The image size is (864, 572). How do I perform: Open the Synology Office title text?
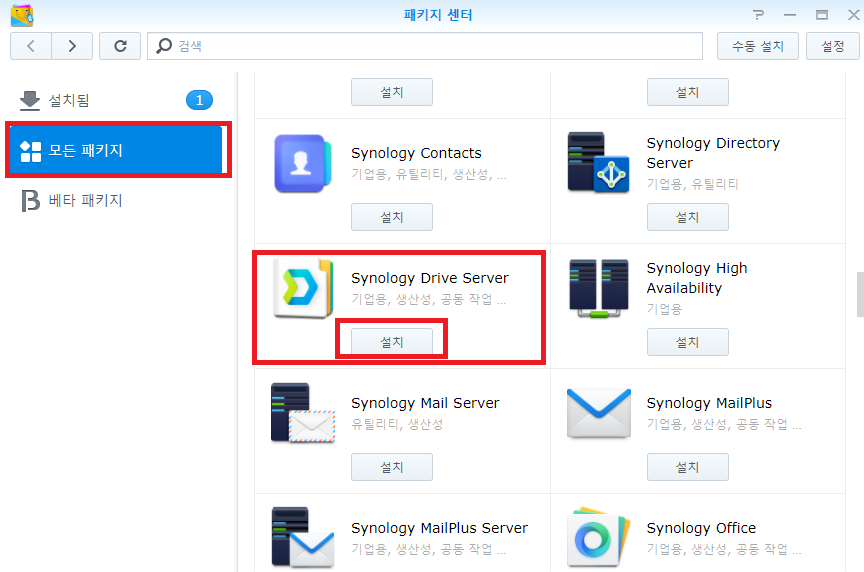coord(701,528)
